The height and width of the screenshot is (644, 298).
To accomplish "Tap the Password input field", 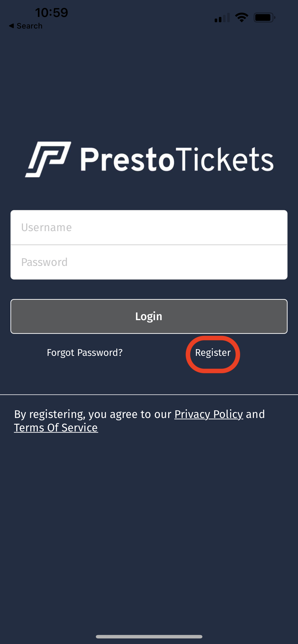I will (149, 262).
